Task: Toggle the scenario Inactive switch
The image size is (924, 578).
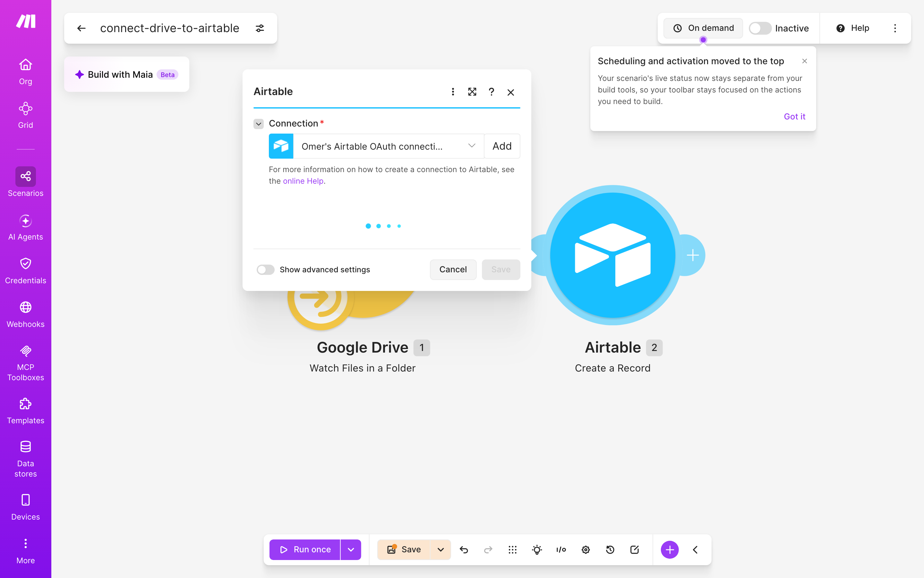Action: coord(759,28)
